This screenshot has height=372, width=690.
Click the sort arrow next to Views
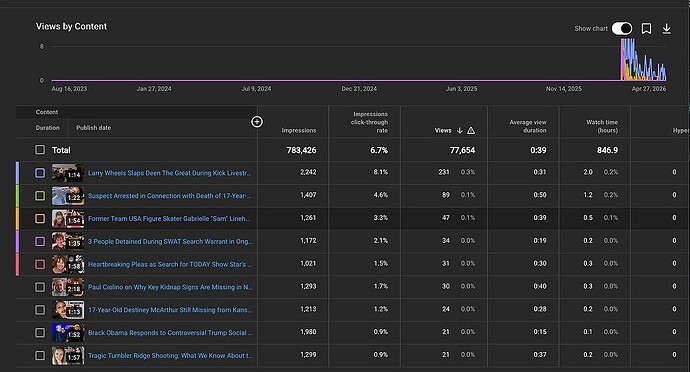tap(459, 130)
